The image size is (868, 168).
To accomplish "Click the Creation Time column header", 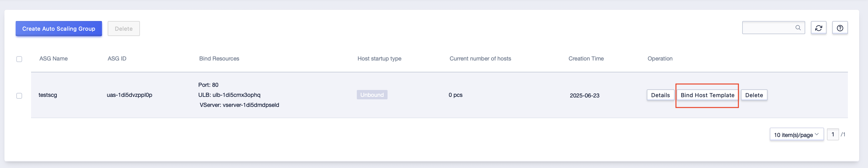I will tap(586, 59).
